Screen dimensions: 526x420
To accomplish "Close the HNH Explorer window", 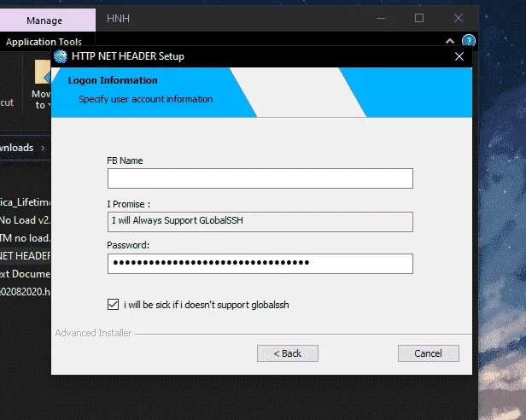I will (459, 18).
